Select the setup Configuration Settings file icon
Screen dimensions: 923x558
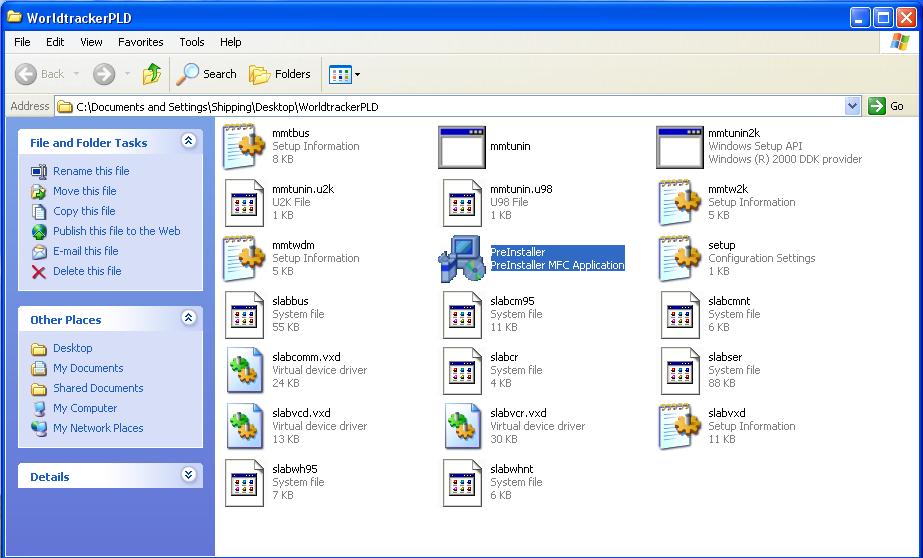680,259
